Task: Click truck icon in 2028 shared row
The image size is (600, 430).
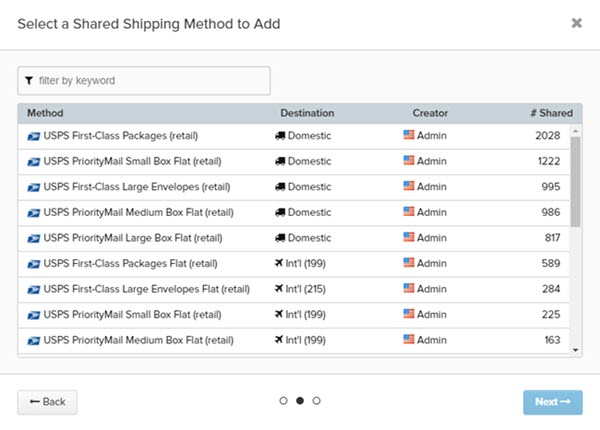Action: pyautogui.click(x=280, y=136)
